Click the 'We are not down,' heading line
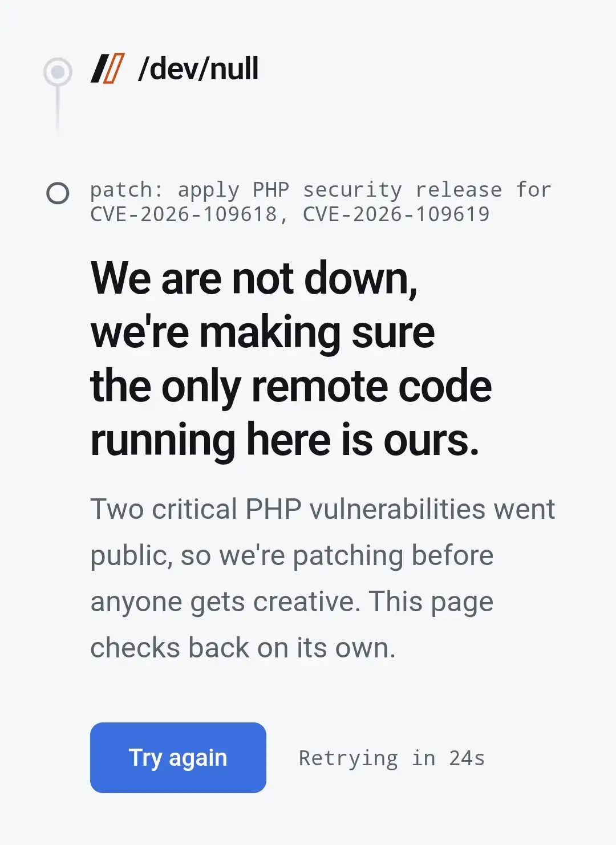616x845 pixels. pos(254,278)
